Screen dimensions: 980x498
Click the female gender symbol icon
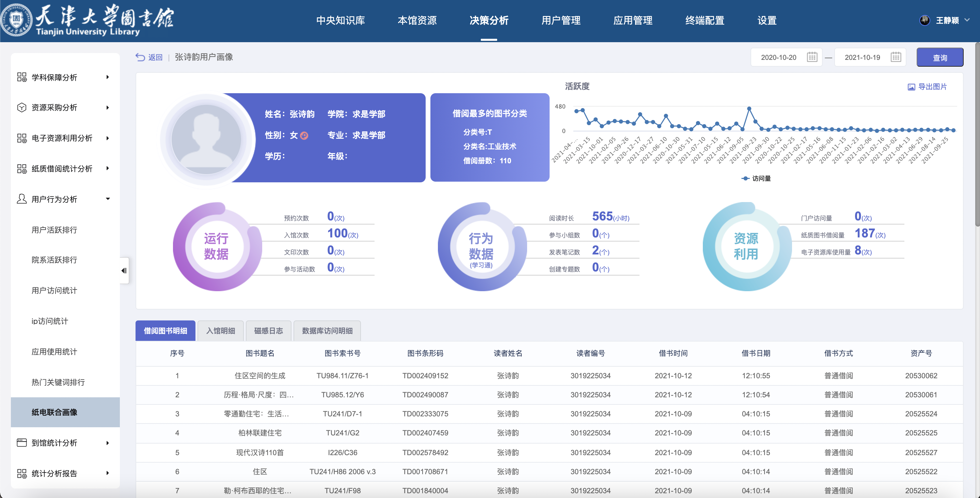click(x=304, y=135)
